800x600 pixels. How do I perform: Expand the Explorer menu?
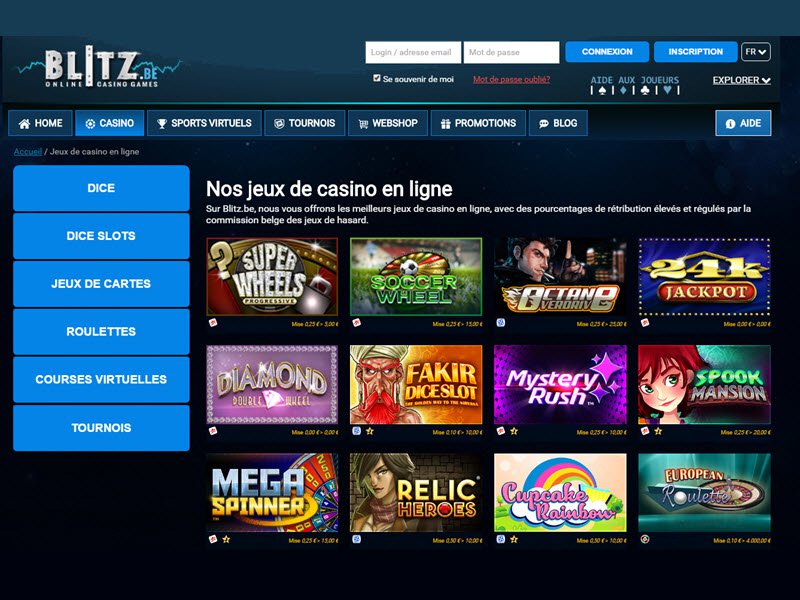741,80
